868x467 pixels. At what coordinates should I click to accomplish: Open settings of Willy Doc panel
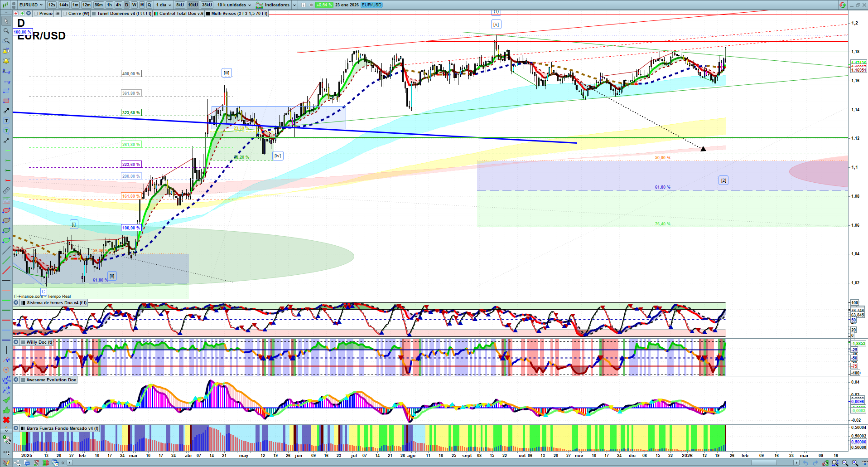point(22,342)
